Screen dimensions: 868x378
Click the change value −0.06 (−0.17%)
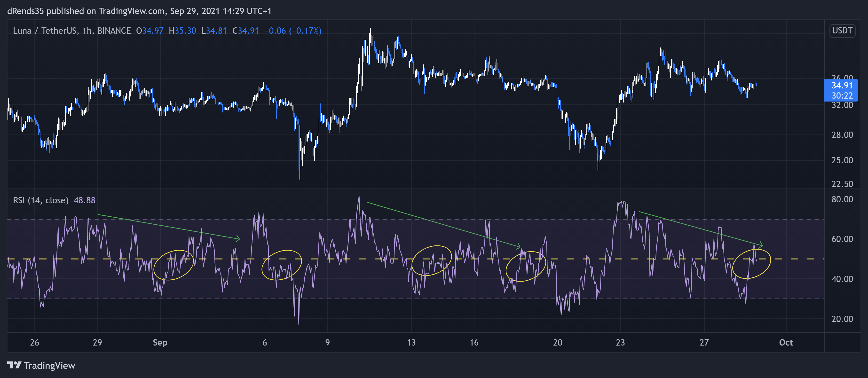tap(293, 31)
